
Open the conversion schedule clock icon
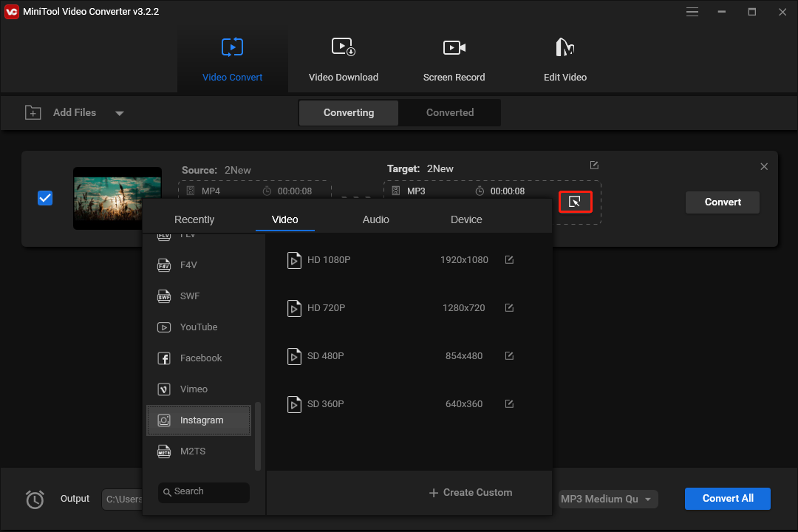click(35, 499)
